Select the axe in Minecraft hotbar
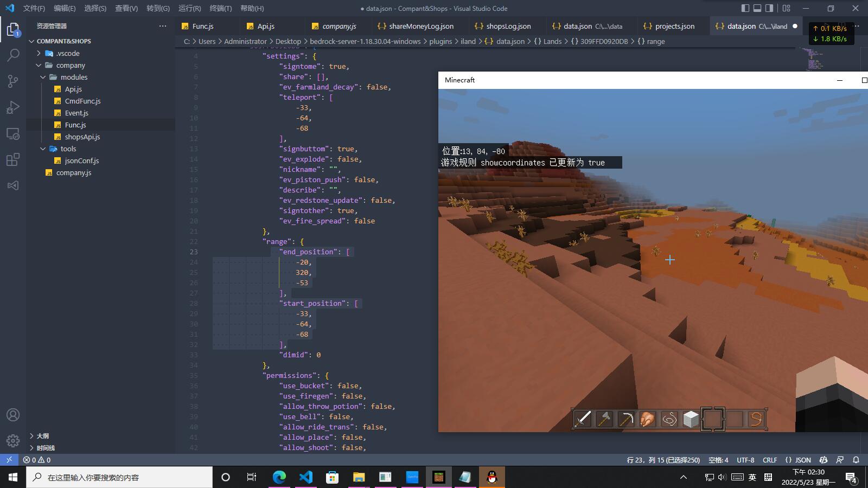 604,419
